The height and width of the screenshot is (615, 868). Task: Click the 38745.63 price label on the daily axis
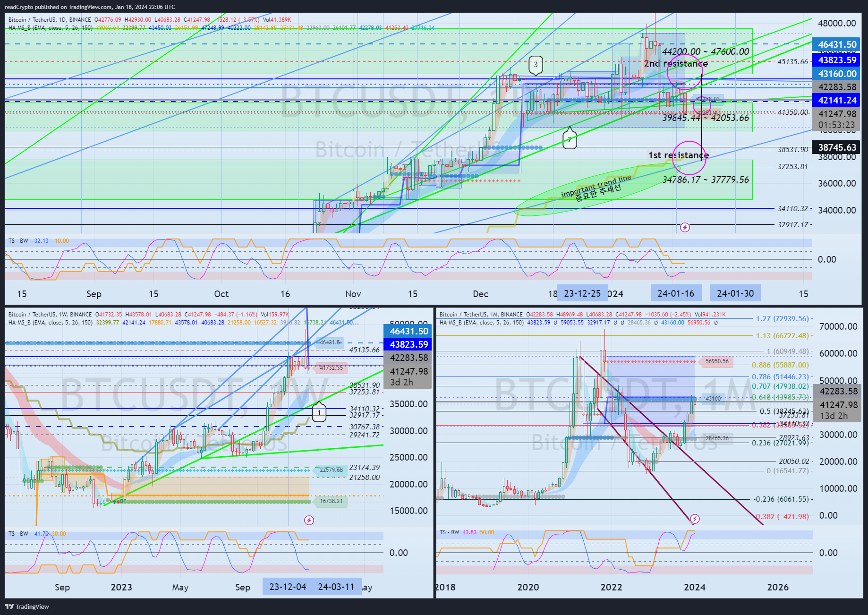tap(837, 147)
